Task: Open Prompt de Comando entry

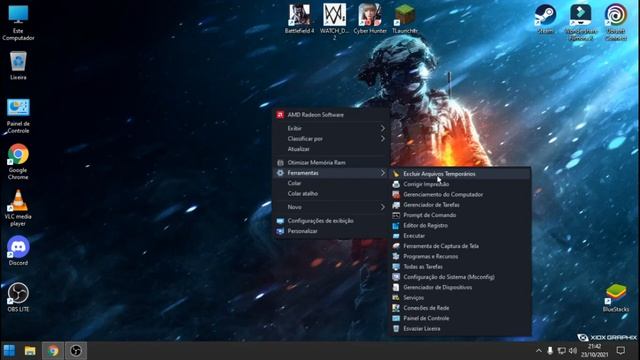Action: tap(460, 215)
